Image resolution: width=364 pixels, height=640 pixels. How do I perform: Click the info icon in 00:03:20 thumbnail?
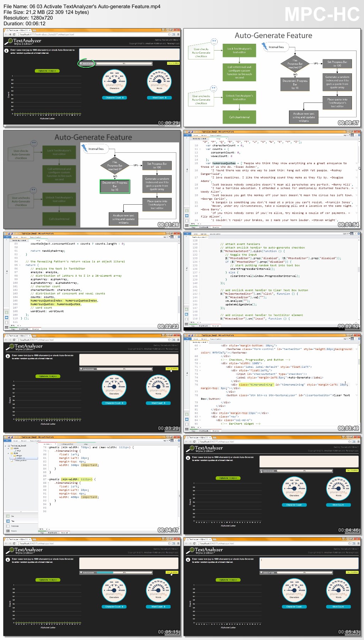click(7, 356)
